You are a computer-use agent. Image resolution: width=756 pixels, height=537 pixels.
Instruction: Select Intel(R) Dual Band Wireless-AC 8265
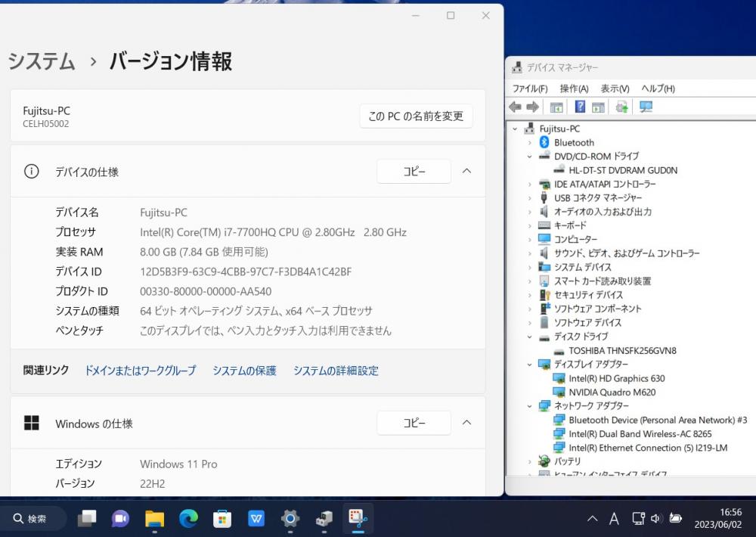pyautogui.click(x=640, y=433)
